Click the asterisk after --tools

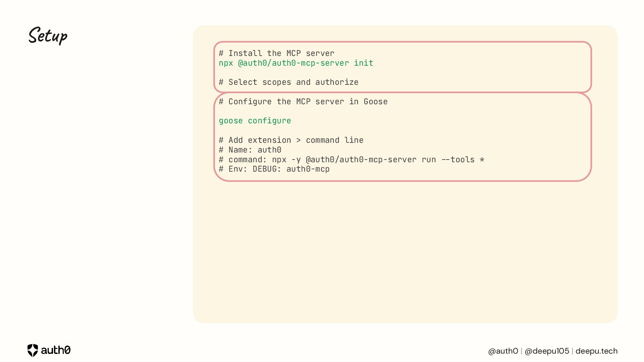tap(482, 160)
